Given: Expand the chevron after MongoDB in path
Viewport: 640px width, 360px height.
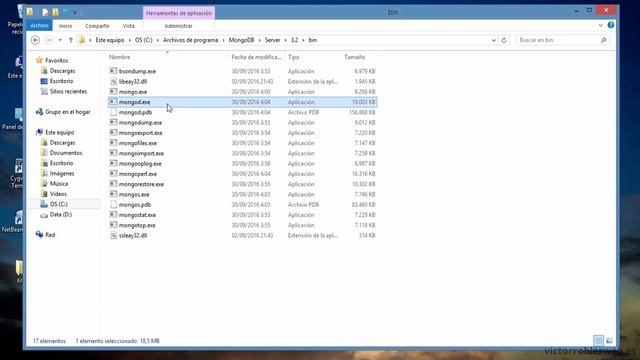Looking at the screenshot, I should click(x=260, y=40).
